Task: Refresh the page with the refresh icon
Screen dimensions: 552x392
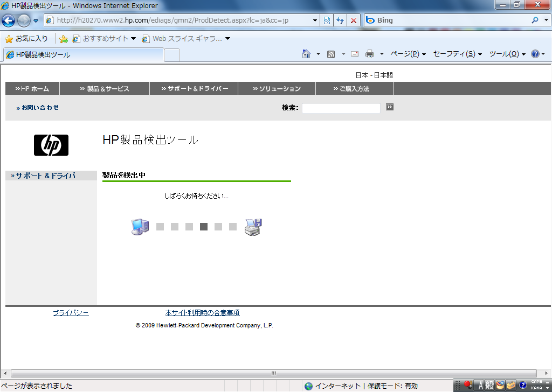Action: (x=340, y=20)
